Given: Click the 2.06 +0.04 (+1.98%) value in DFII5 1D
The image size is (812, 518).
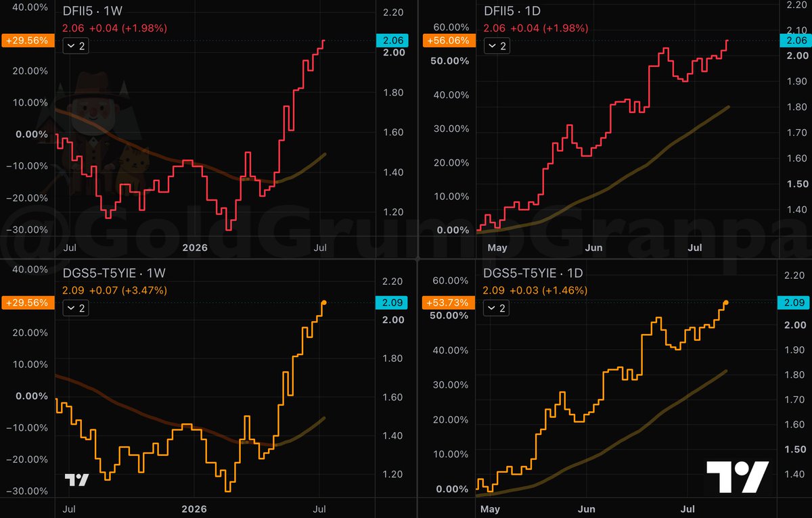Looking at the screenshot, I should [536, 28].
